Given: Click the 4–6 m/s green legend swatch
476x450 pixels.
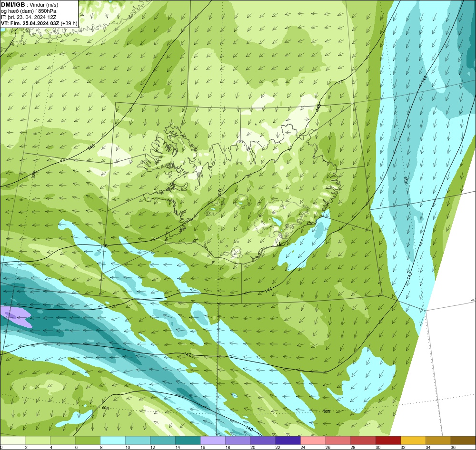Looking at the screenshot, I should pyautogui.click(x=62, y=440).
